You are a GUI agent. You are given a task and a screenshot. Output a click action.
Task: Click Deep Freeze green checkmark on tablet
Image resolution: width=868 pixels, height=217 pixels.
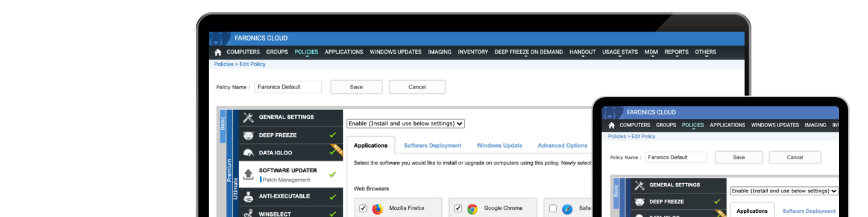pos(717,202)
